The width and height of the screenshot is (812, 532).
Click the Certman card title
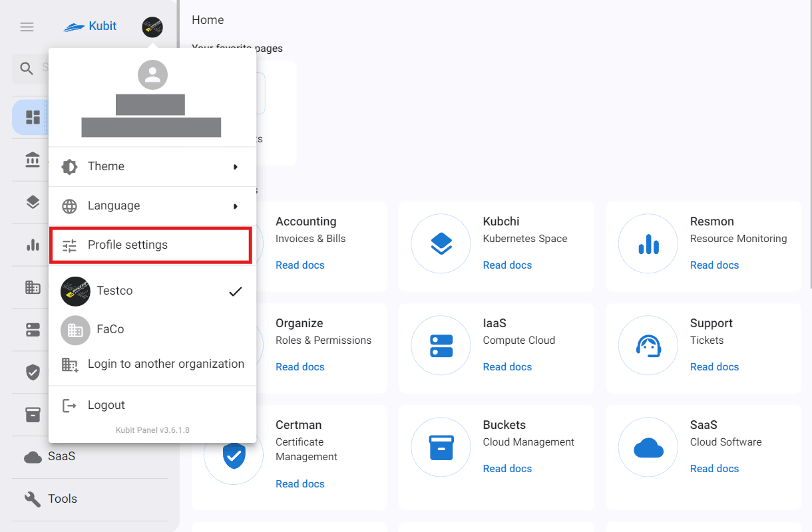tap(299, 425)
